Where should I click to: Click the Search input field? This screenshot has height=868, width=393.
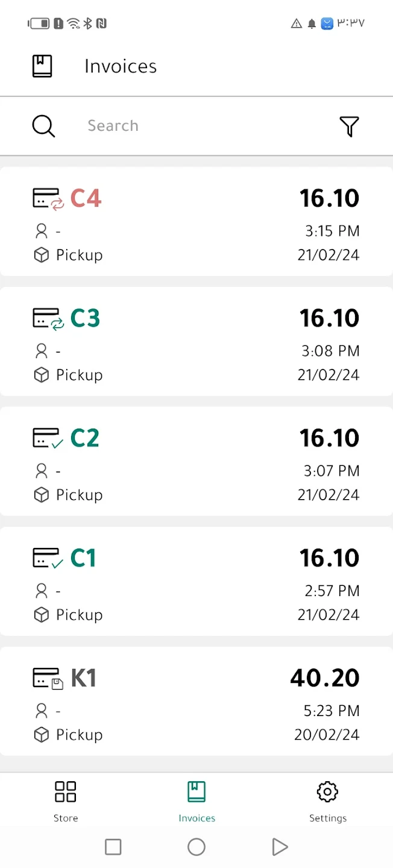tap(151, 126)
